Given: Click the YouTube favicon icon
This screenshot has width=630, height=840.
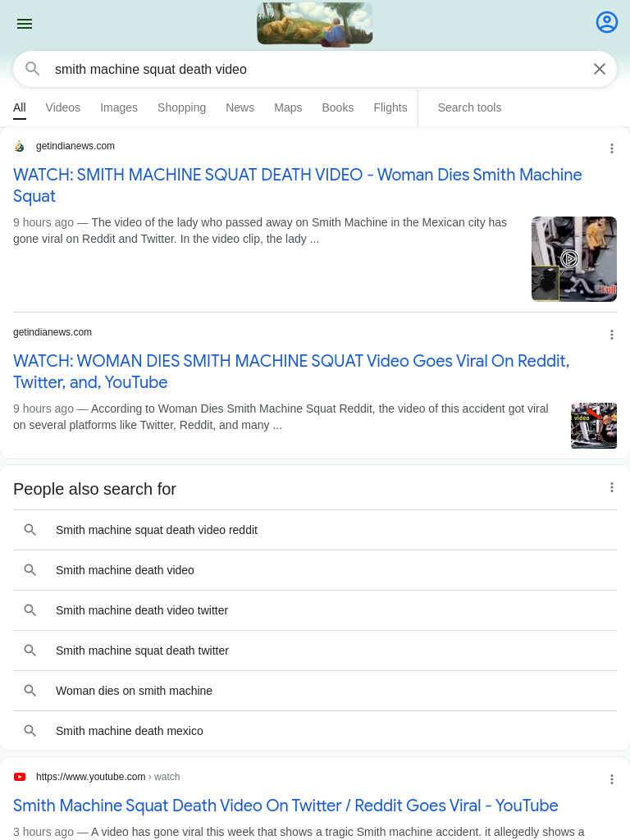Looking at the screenshot, I should [x=20, y=777].
